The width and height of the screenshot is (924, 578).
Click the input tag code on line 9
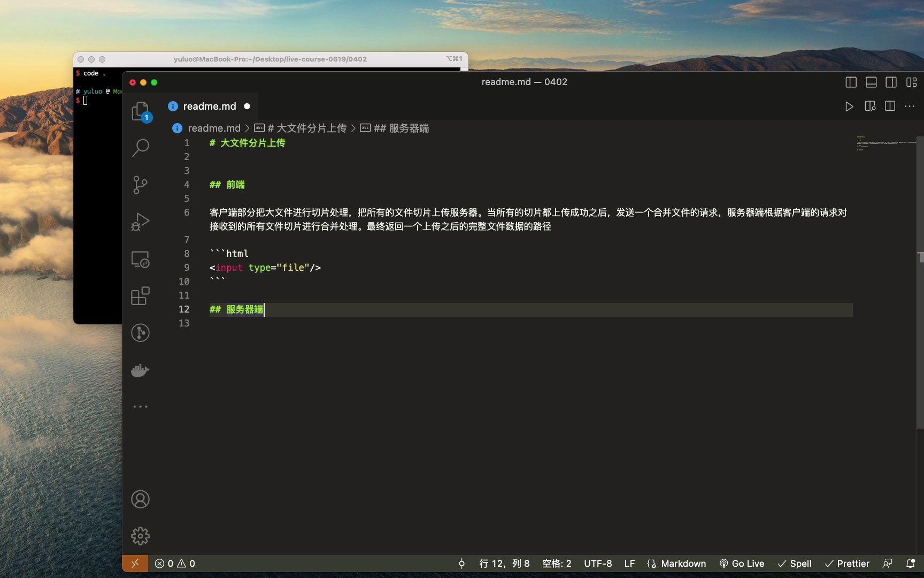pos(265,268)
